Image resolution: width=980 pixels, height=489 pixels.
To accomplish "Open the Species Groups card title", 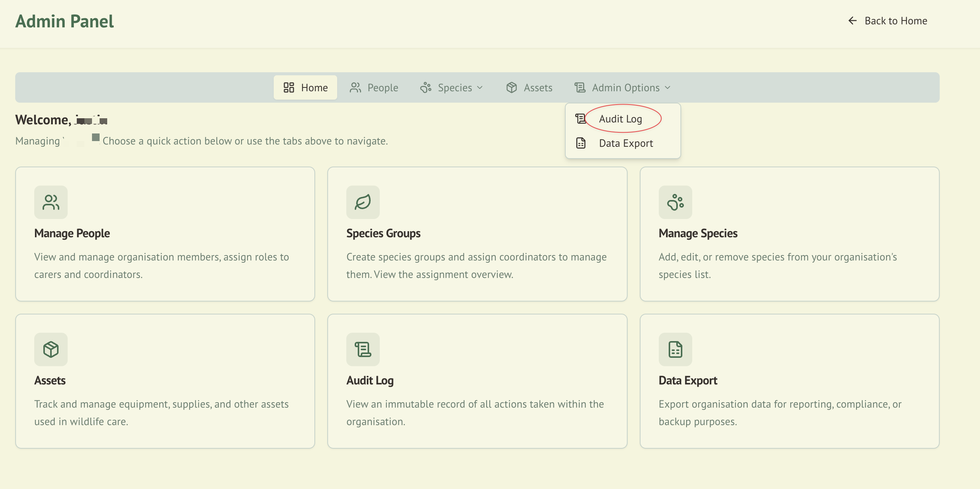I will (x=383, y=233).
